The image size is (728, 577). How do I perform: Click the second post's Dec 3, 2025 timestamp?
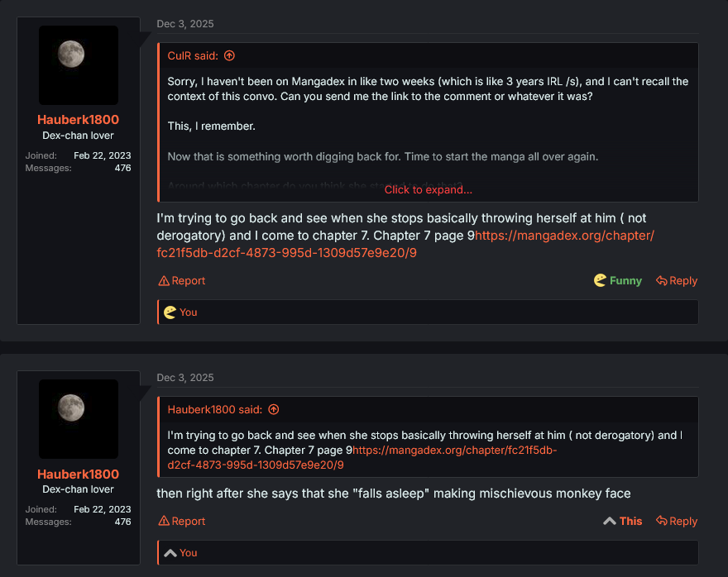point(185,378)
